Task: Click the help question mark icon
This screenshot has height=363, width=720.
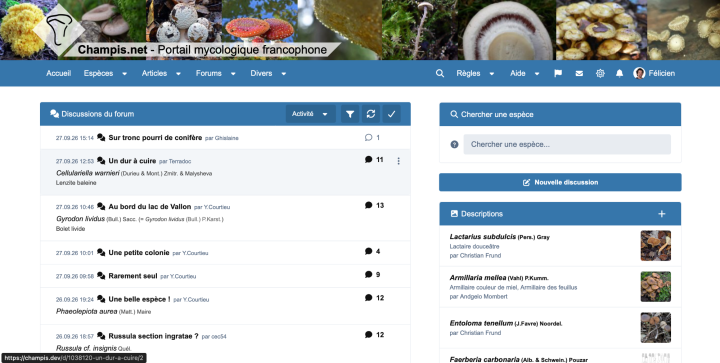Action: [x=454, y=145]
